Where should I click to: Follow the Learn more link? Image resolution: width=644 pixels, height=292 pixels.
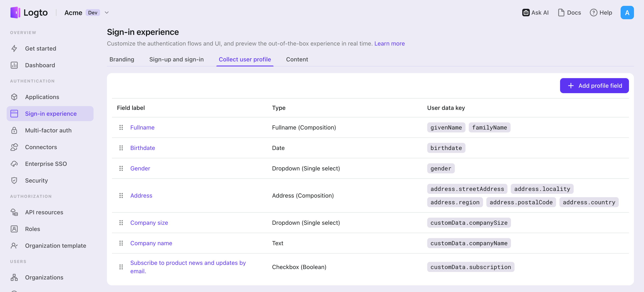pyautogui.click(x=389, y=43)
